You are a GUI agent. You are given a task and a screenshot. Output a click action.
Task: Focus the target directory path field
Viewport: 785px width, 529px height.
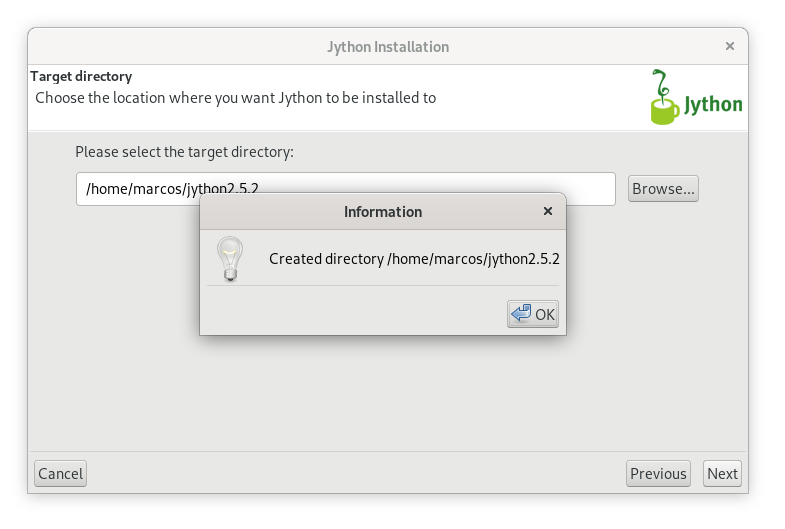pyautogui.click(x=345, y=189)
